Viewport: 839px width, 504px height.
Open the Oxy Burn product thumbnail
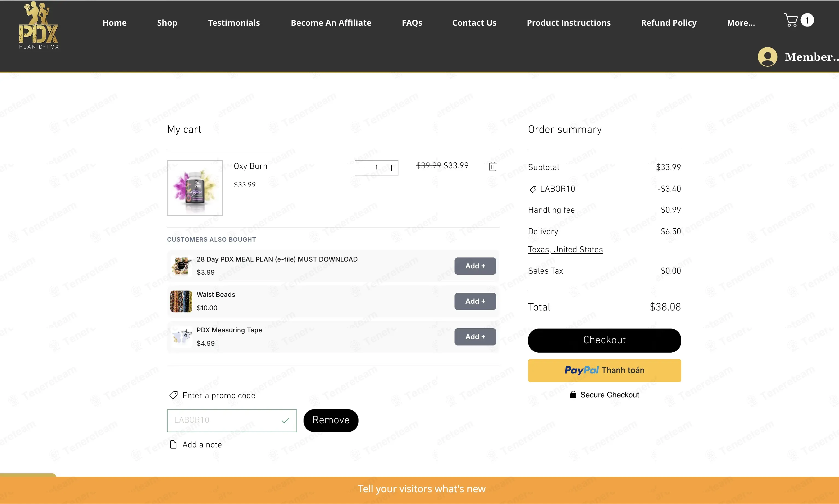coord(195,188)
